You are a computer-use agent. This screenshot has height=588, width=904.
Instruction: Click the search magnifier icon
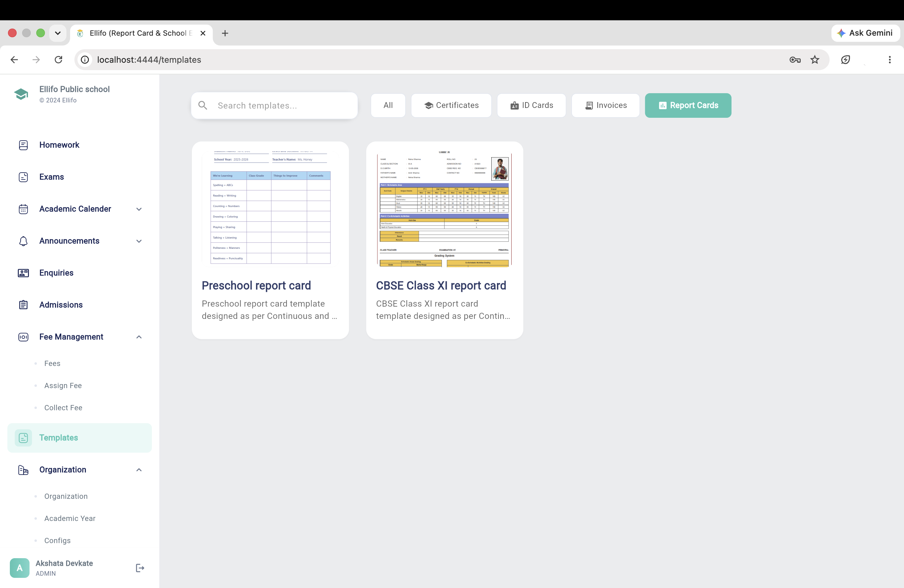click(x=203, y=105)
